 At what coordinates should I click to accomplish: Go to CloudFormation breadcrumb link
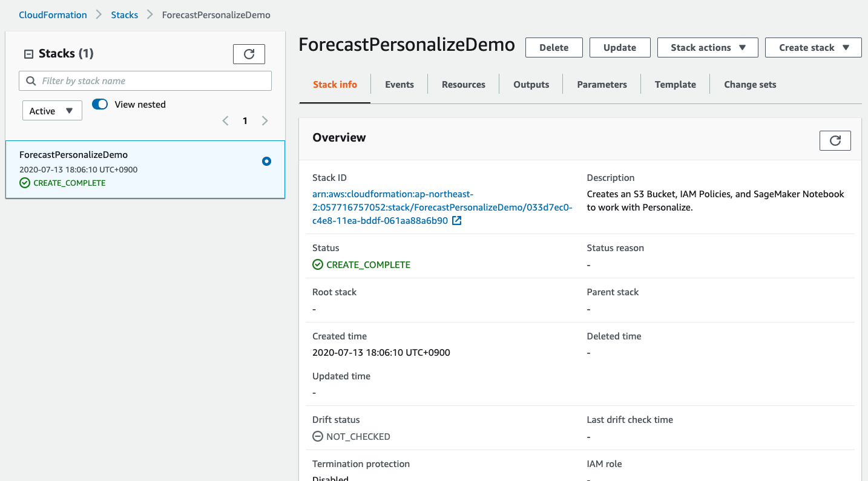(x=53, y=15)
